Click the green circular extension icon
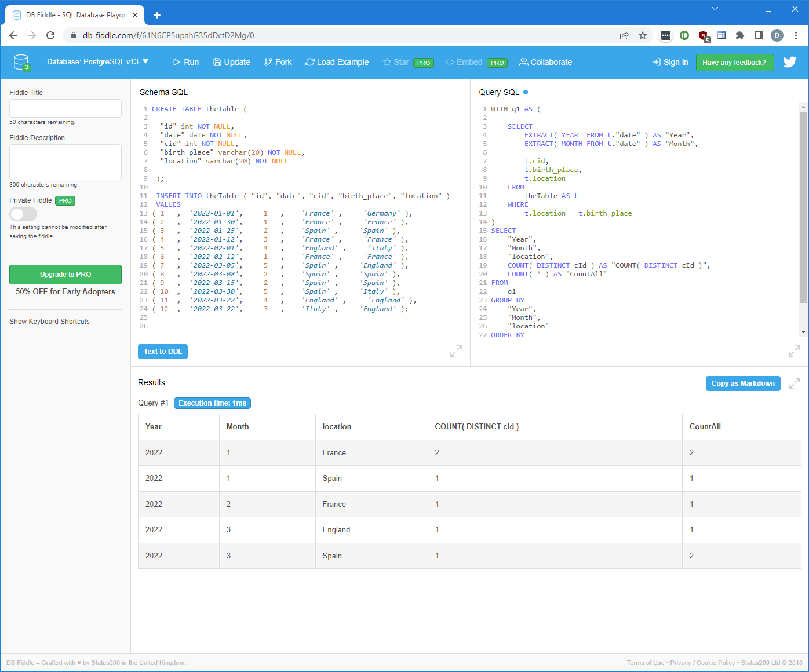 684,35
